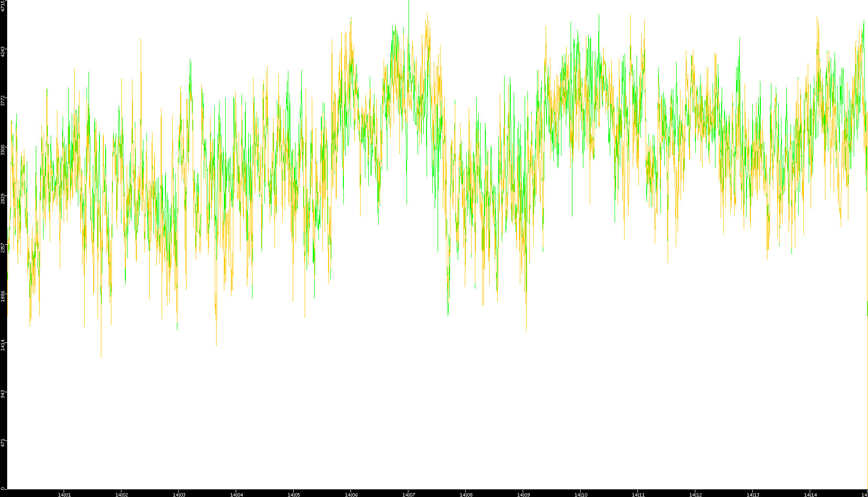Click the 4715 maximum y-axis label
Image resolution: width=868 pixels, height=497 pixels.
click(x=3, y=6)
